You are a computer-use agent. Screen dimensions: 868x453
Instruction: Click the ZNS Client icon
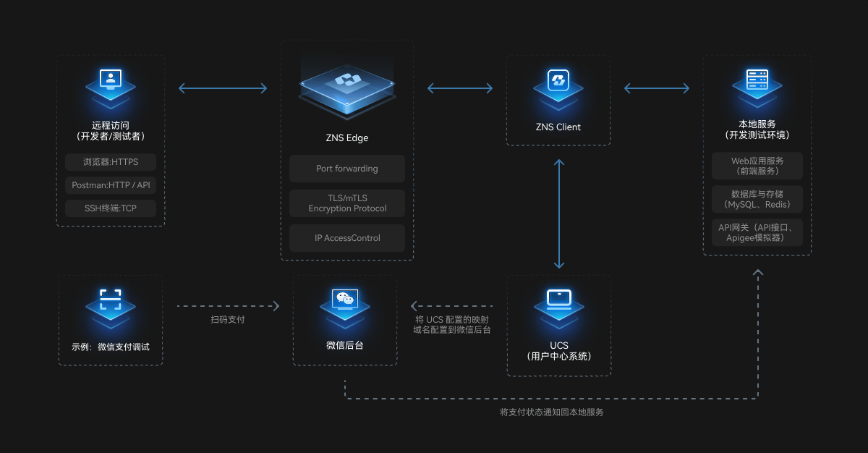coord(558,87)
